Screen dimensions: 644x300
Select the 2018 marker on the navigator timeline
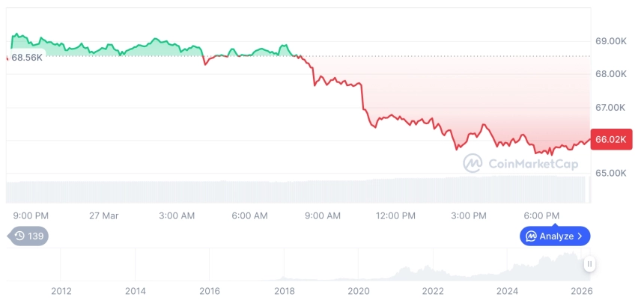click(284, 291)
